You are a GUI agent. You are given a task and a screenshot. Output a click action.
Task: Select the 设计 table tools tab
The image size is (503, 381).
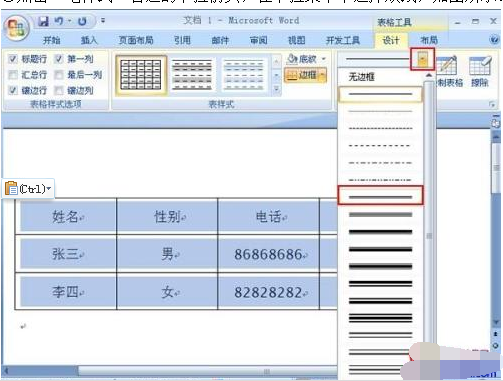pyautogui.click(x=391, y=40)
